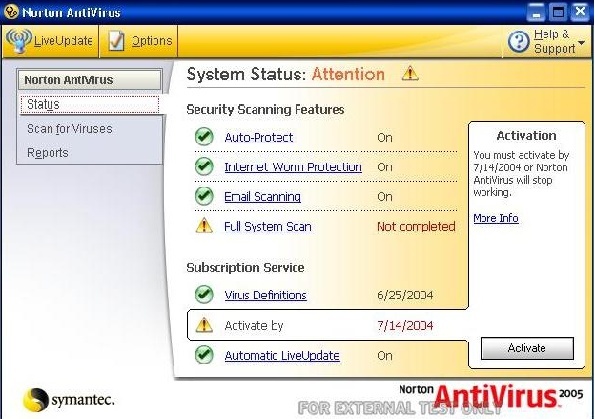The height and width of the screenshot is (419, 595).
Task: Click the Activation panel heading
Action: point(526,135)
